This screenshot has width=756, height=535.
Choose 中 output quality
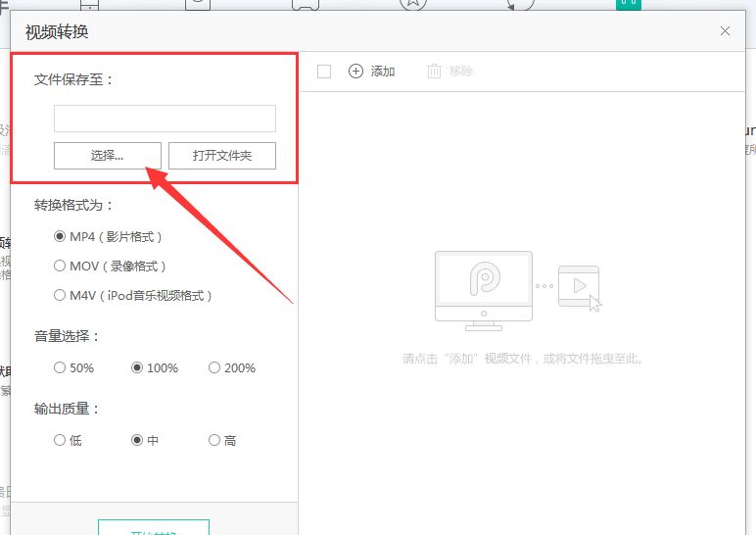coord(137,440)
